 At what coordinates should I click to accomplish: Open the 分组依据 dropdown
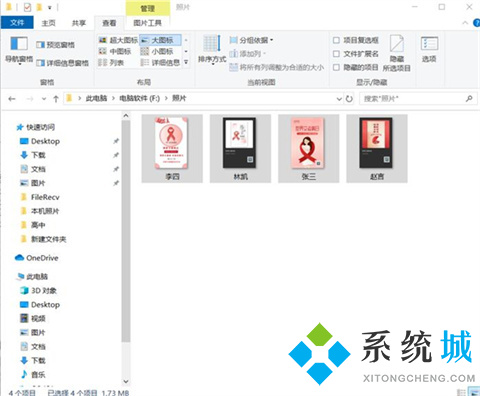tap(252, 40)
